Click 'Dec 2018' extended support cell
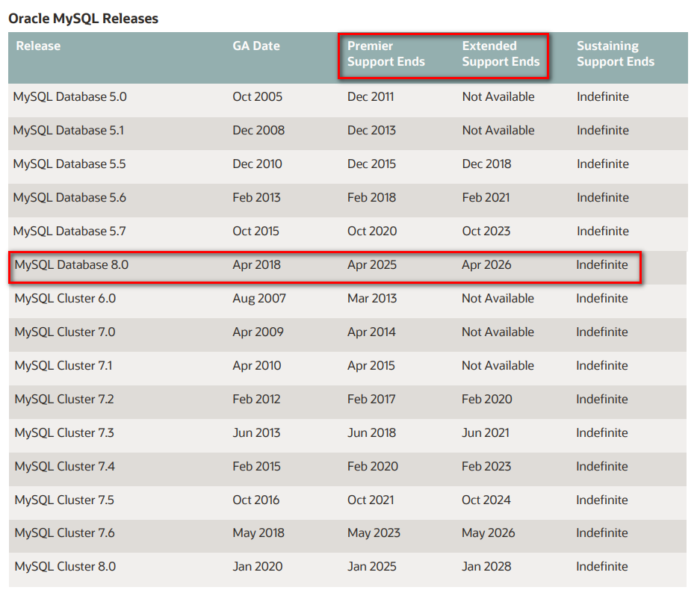The image size is (700, 596). point(486,164)
